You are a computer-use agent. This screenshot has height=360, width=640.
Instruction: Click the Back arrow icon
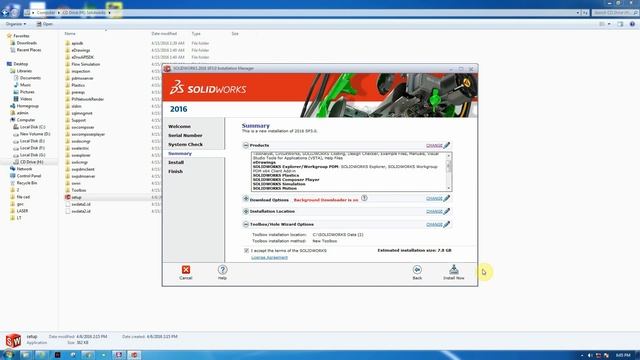point(417,269)
